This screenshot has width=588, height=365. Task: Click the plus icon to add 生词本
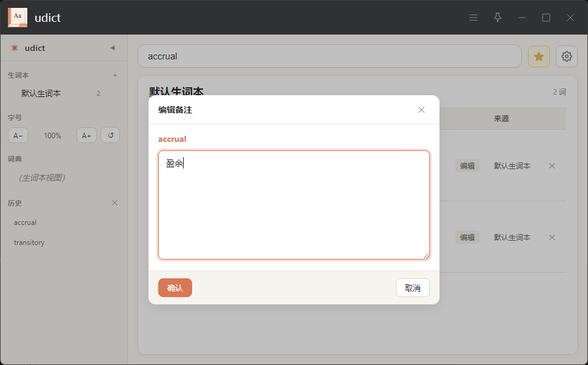point(115,76)
